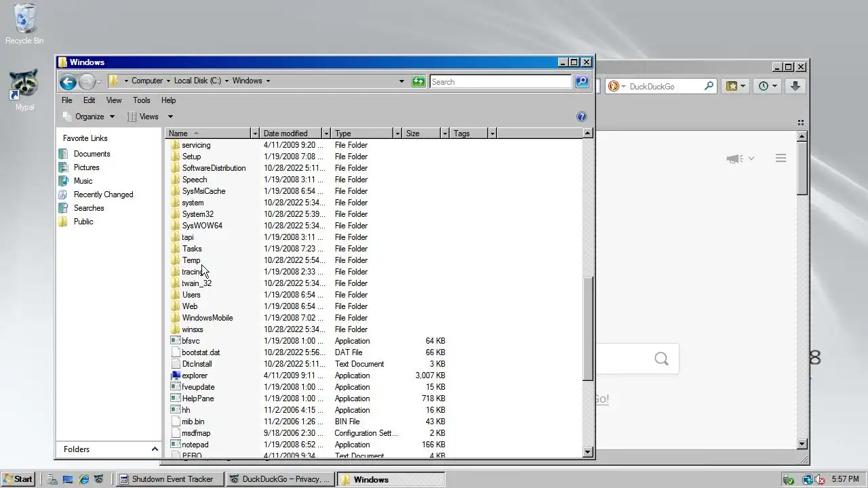Expand the Folders pane chevron

pyautogui.click(x=155, y=449)
